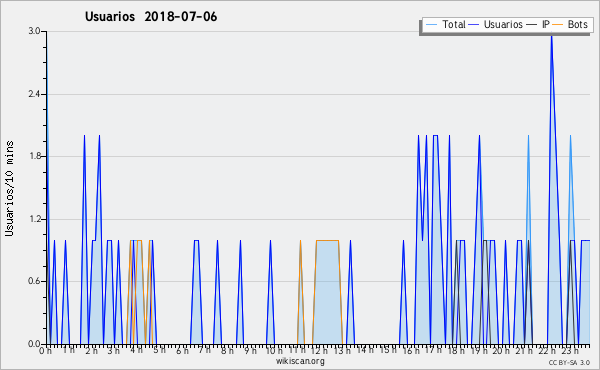
Task: Click the y-axis value '1.8'
Action: [x=34, y=156]
